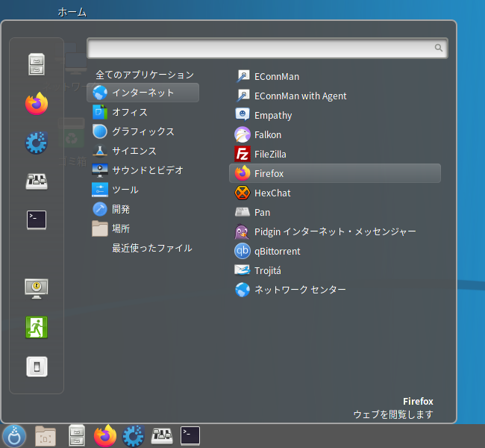Launch the Trojitá mail client

(x=335, y=270)
